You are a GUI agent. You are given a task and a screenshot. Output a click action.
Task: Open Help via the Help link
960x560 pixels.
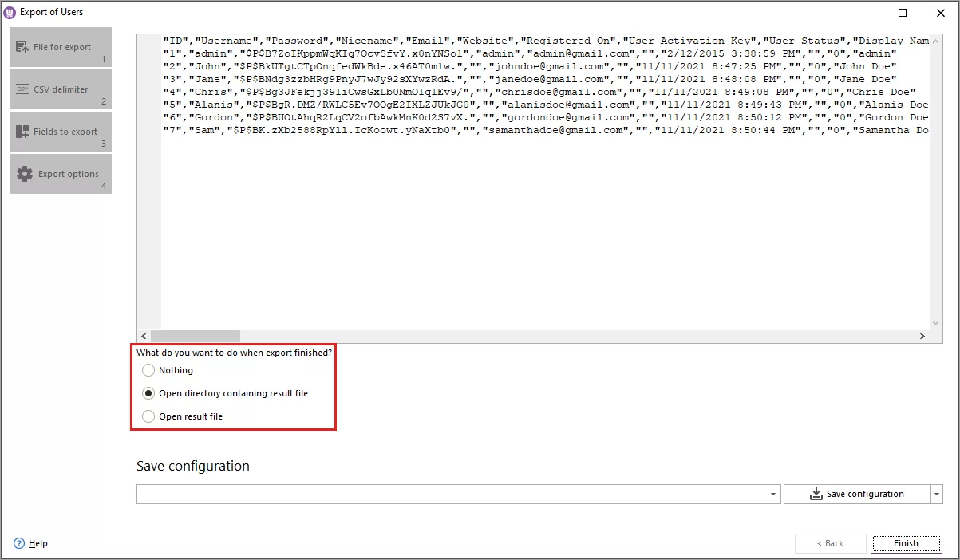tap(36, 543)
